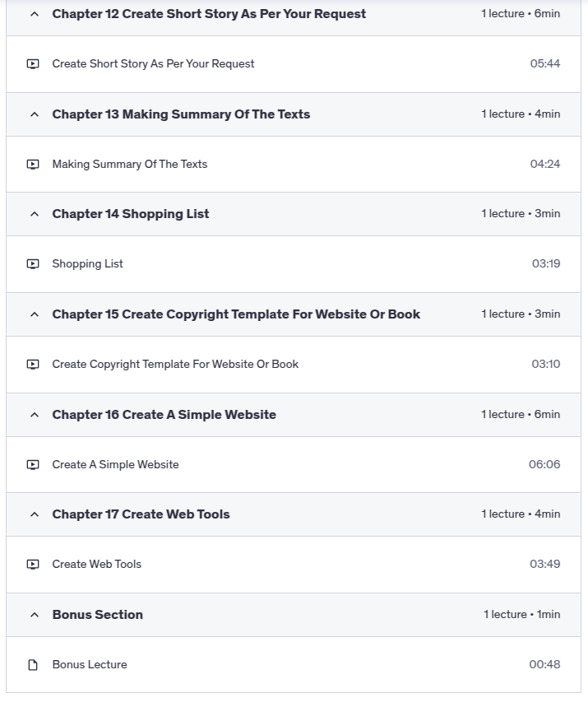
Task: Collapse Chapter 15 Copyright Template chevron
Action: [x=34, y=314]
